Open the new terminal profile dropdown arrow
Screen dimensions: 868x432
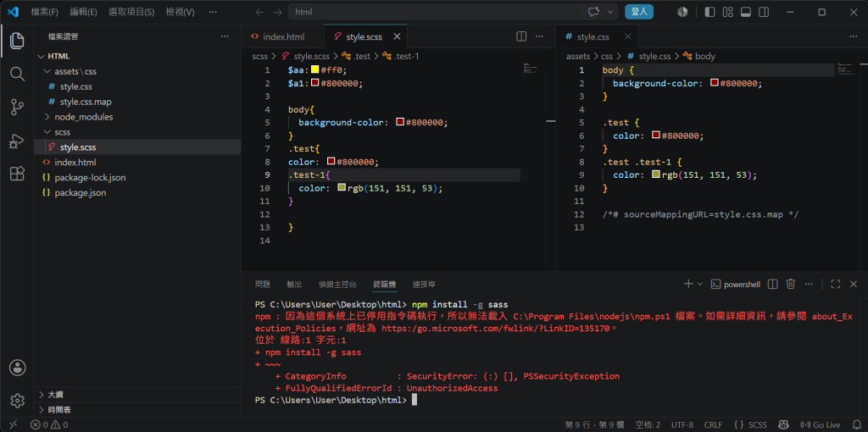click(699, 284)
